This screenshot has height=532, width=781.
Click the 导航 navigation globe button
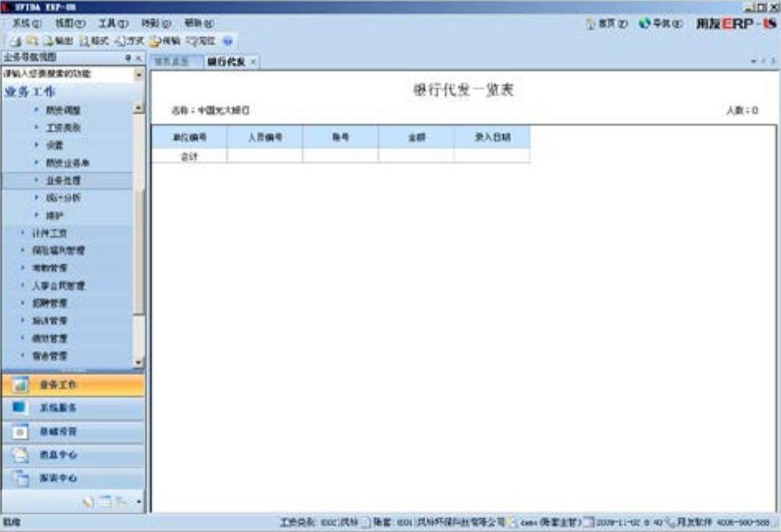point(661,23)
